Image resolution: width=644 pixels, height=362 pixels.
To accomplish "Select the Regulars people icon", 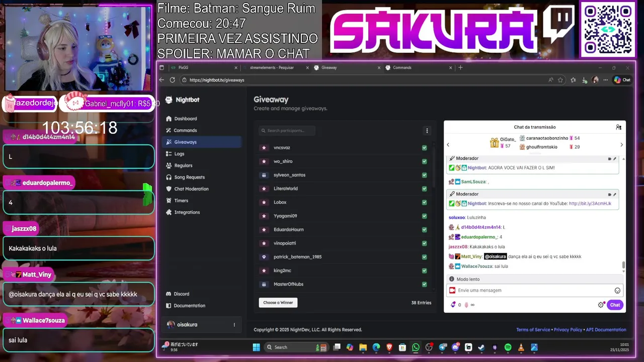I will click(x=169, y=165).
